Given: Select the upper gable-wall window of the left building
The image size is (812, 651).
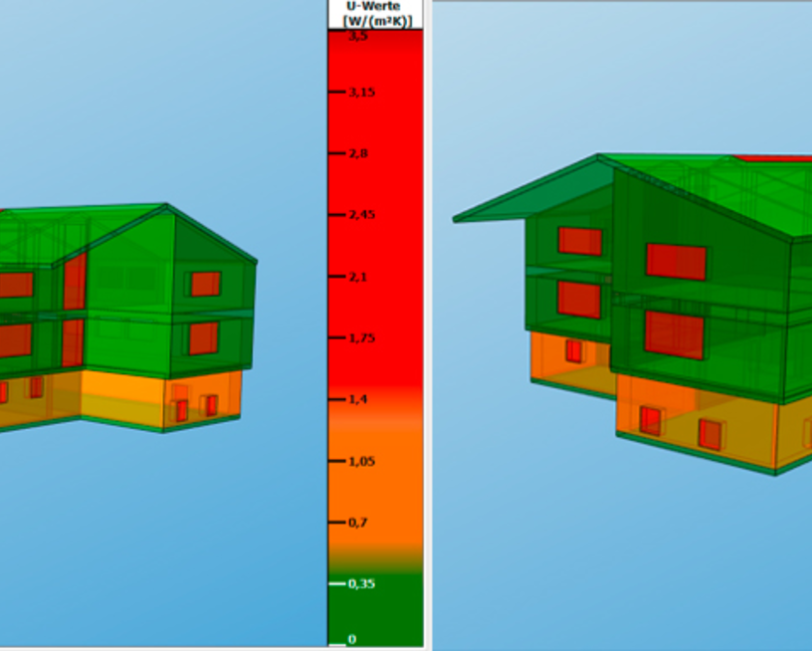Looking at the screenshot, I should [x=205, y=284].
